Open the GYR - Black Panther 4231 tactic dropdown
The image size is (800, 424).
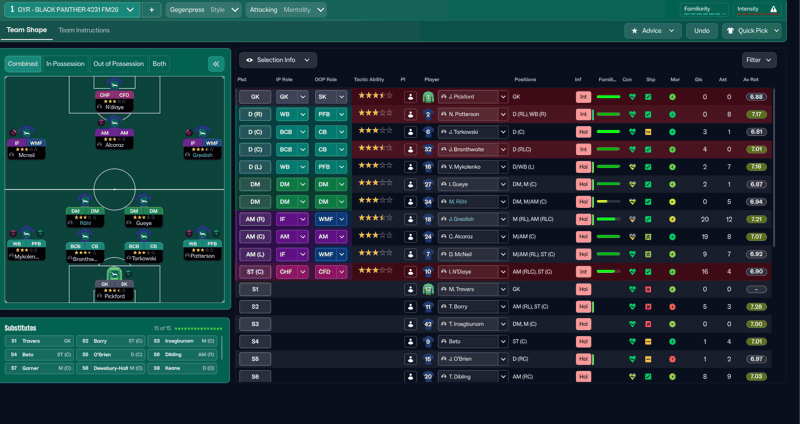pyautogui.click(x=70, y=10)
